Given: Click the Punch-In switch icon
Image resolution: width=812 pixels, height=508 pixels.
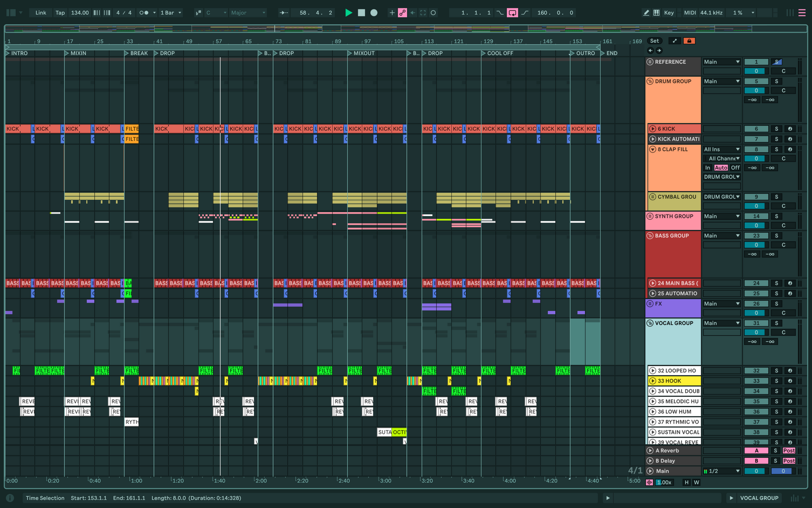Looking at the screenshot, I should pyautogui.click(x=500, y=13).
